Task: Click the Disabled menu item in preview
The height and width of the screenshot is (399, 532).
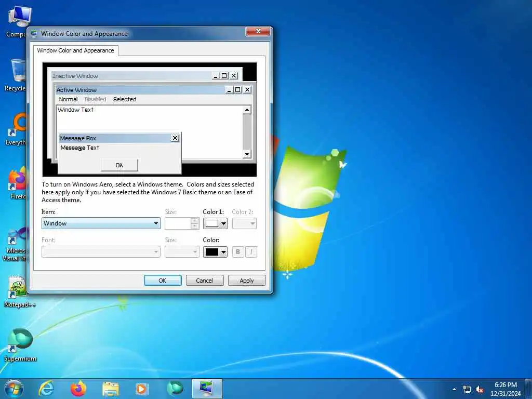Action: point(96,99)
